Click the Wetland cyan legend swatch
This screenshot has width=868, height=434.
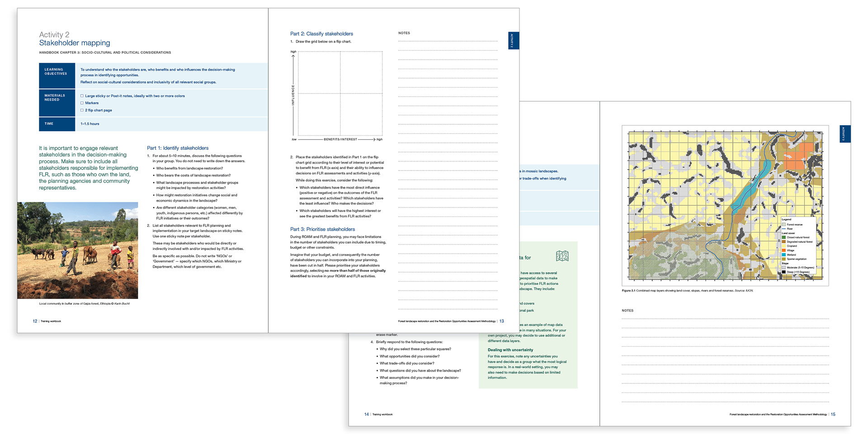coord(784,255)
